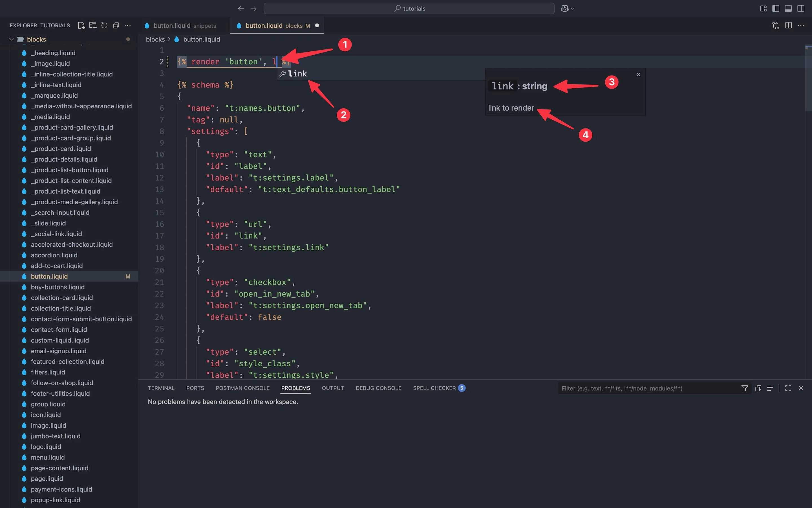Maximize the bottom panel size

(x=788, y=388)
